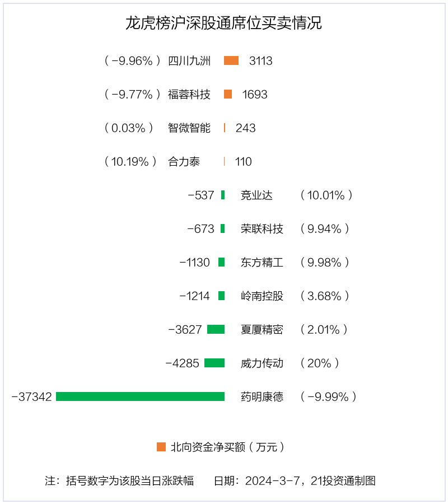Click the chart title 龙虎榜沪深股通席位买卖情况
This screenshot has height=504, width=448.
223,23
